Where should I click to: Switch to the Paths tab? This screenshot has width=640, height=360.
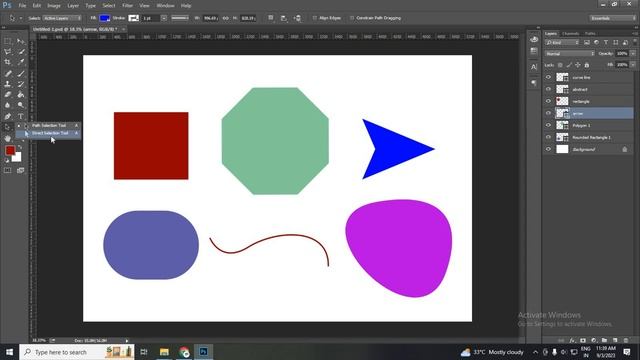[x=590, y=33]
